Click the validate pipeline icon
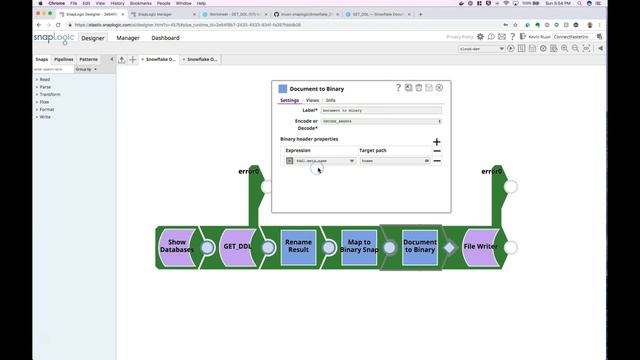 click(x=522, y=49)
